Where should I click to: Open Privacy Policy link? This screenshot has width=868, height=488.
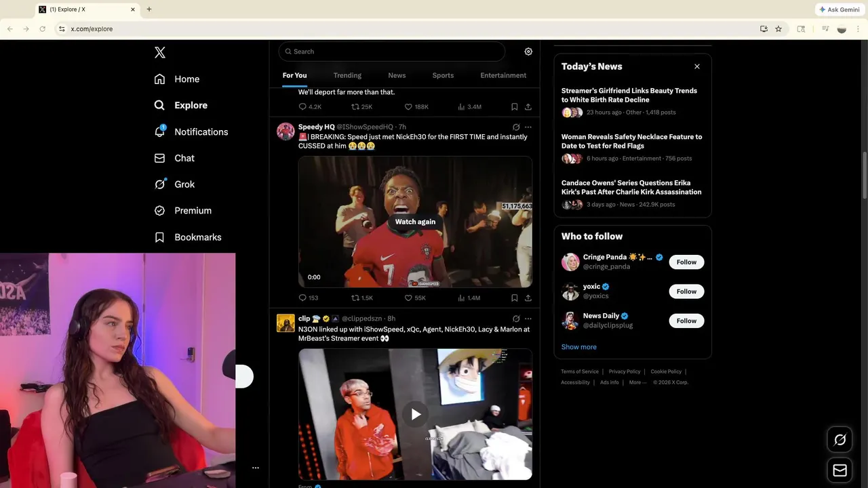625,371
